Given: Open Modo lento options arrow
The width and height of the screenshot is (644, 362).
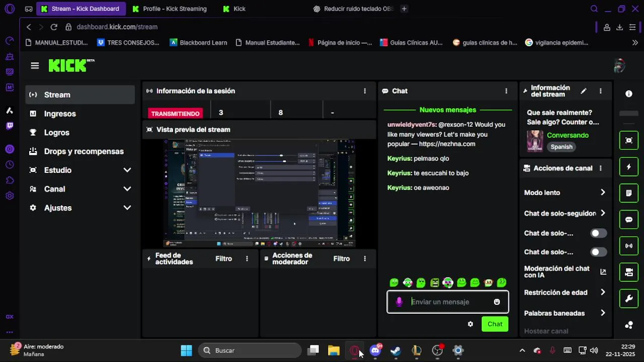Looking at the screenshot, I should (x=603, y=193).
